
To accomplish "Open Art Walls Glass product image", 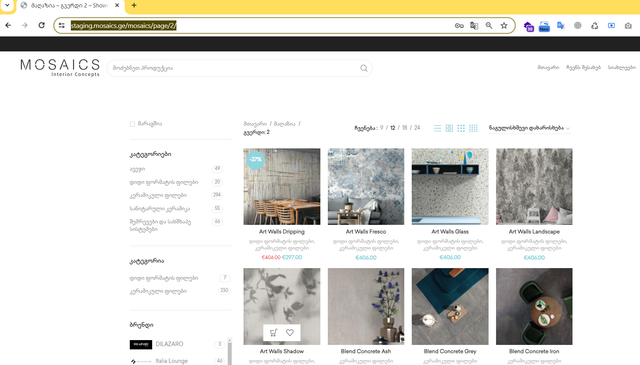I will [450, 187].
